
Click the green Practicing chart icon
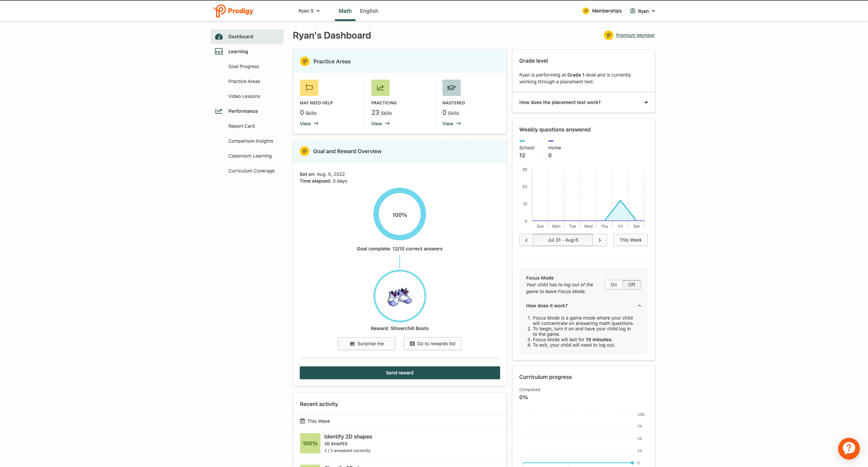pos(380,88)
